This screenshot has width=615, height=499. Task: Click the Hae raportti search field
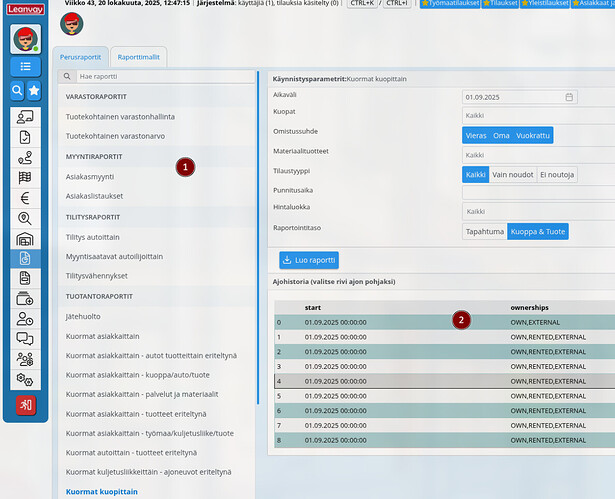160,76
